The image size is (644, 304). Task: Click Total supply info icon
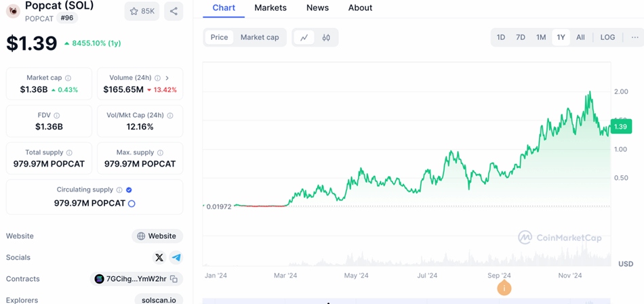click(x=69, y=152)
